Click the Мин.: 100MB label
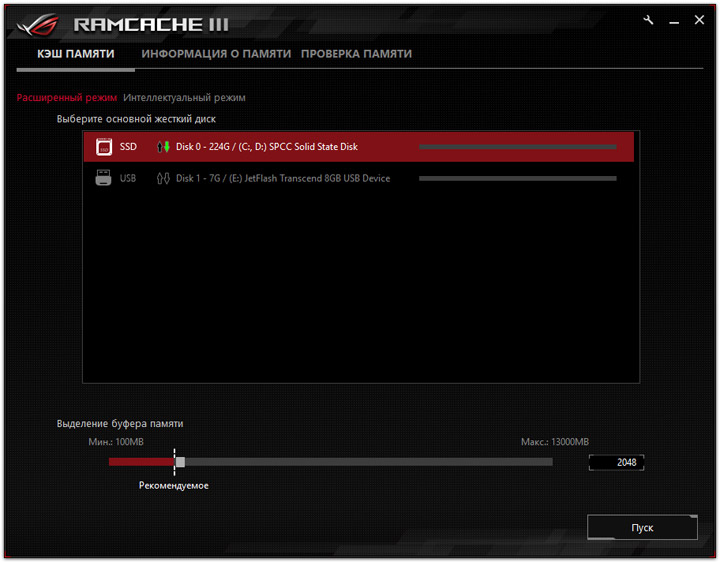Image resolution: width=720 pixels, height=562 pixels. pos(116,442)
